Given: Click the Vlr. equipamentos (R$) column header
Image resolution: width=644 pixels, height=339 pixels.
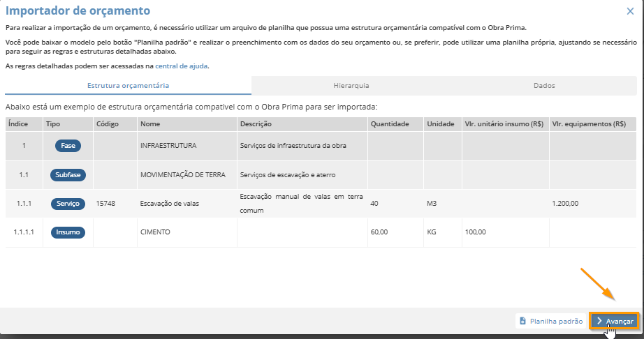Looking at the screenshot, I should coord(588,123).
